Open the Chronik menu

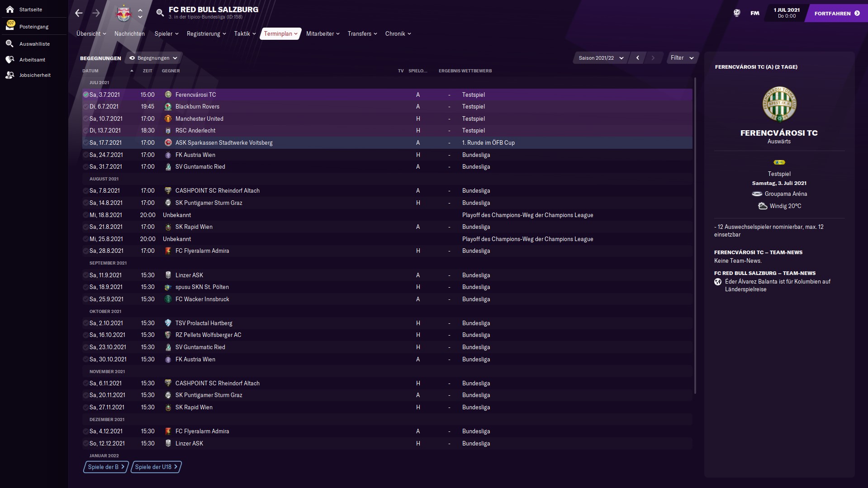[398, 33]
